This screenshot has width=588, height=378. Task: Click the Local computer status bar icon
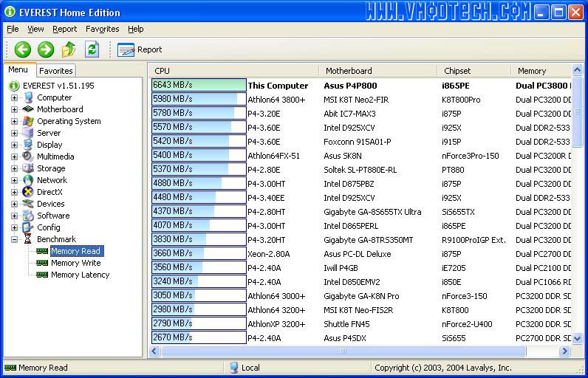click(x=234, y=368)
